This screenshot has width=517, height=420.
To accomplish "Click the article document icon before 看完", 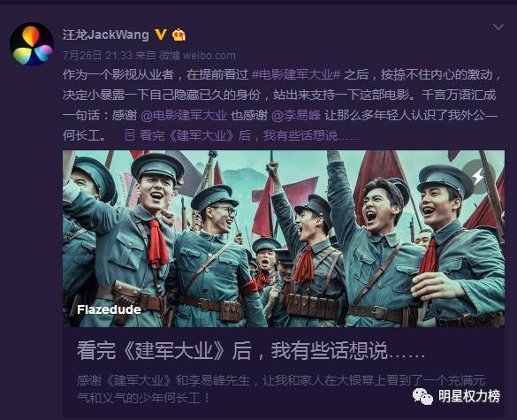I will pos(130,135).
